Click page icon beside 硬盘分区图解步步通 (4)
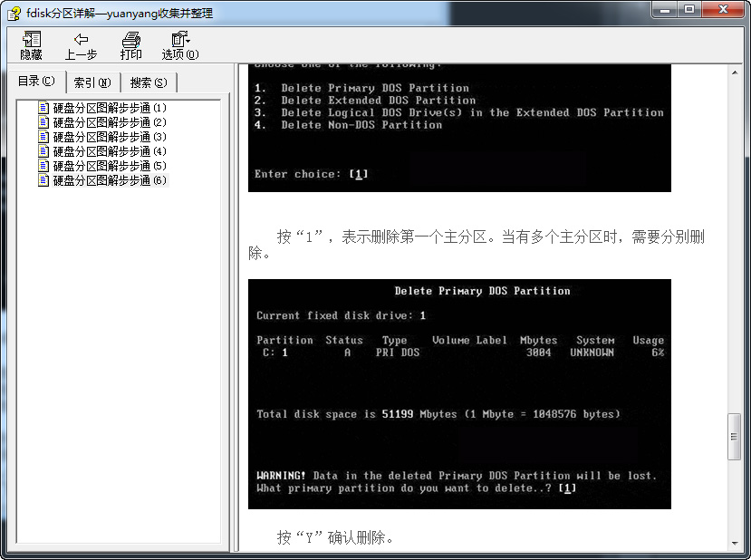 pyautogui.click(x=43, y=151)
